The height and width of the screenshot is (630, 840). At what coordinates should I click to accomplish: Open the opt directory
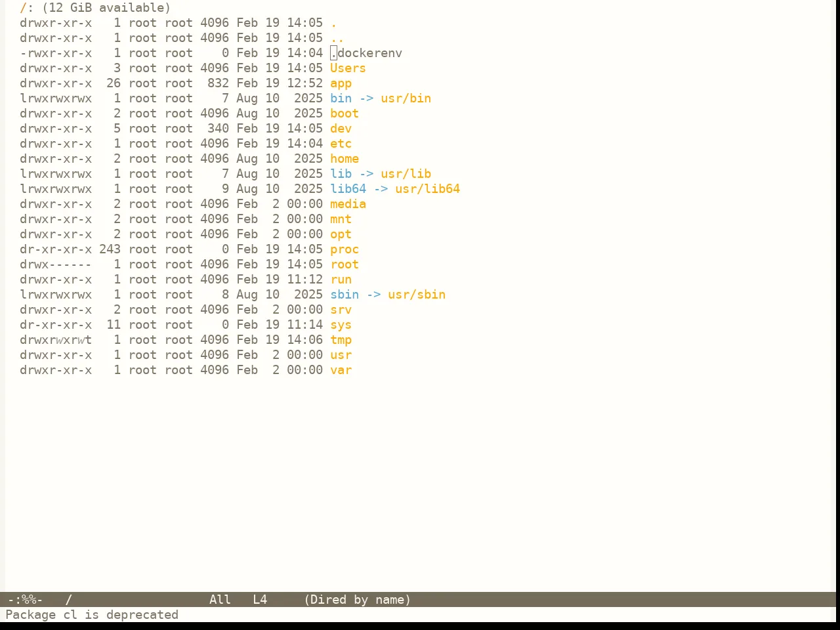tap(341, 234)
